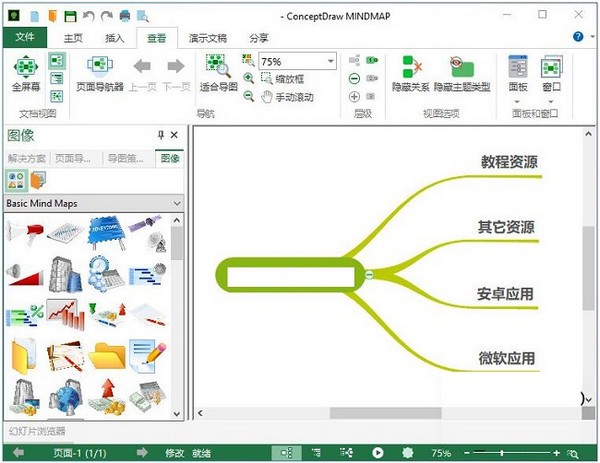Screen dimensions: 600x463
Task: Select the 教程资源 topic branch
Action: coord(508,161)
